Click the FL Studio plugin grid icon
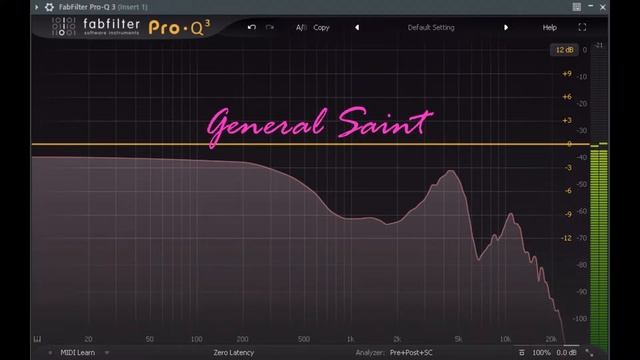Viewport: 640px width, 360px height. pos(576,7)
